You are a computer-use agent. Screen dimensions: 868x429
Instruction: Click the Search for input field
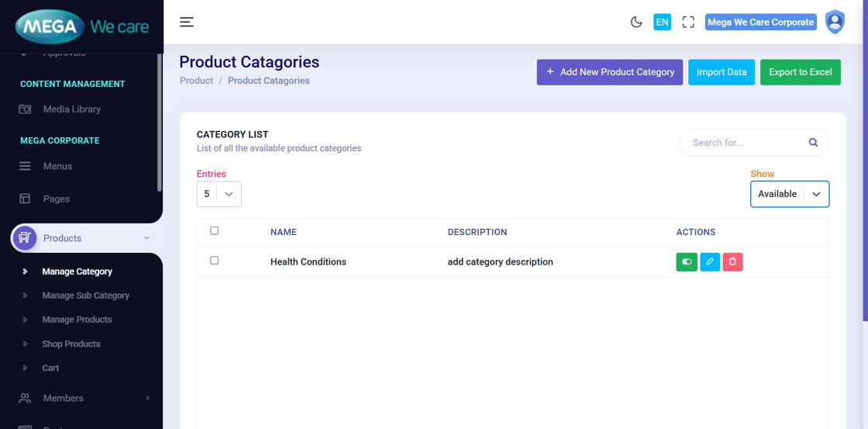(744, 143)
